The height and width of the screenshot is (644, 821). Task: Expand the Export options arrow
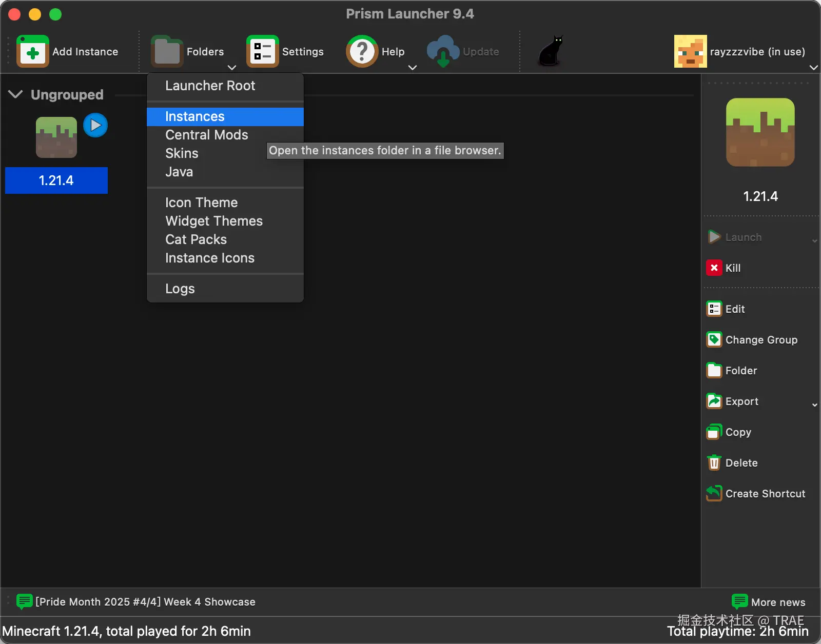click(x=815, y=405)
